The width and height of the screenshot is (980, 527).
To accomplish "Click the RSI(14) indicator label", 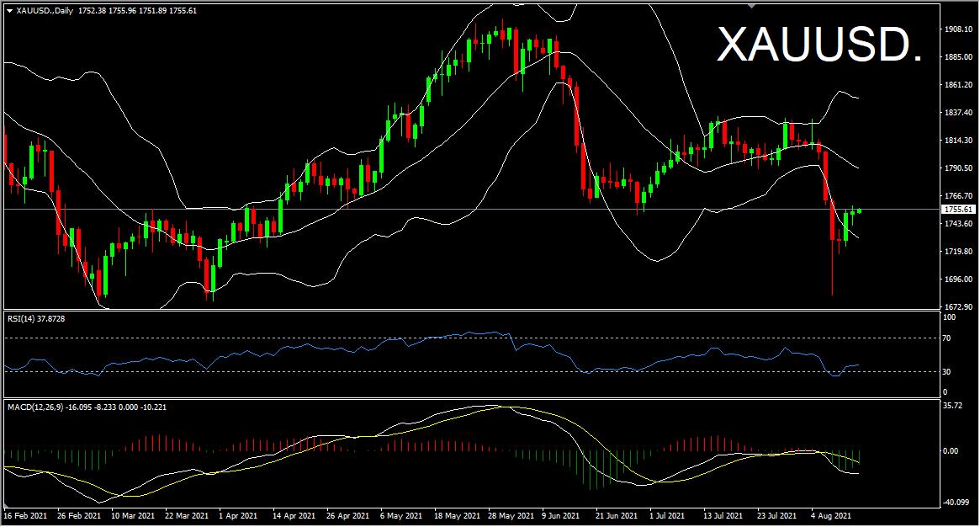I will [x=24, y=318].
